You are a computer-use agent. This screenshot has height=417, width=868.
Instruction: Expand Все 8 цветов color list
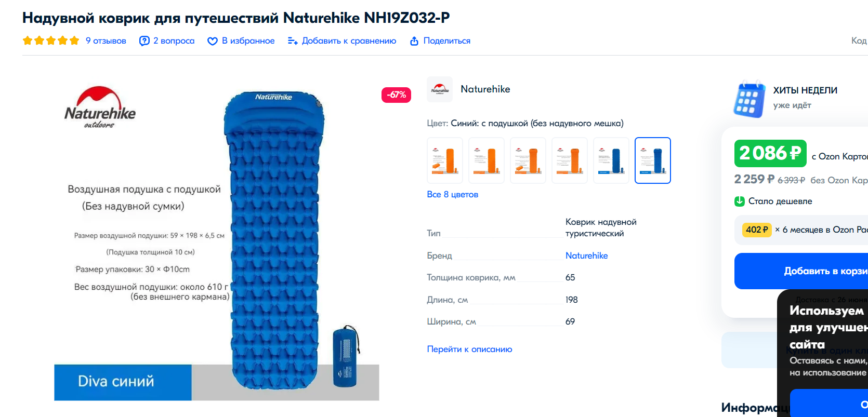click(452, 194)
